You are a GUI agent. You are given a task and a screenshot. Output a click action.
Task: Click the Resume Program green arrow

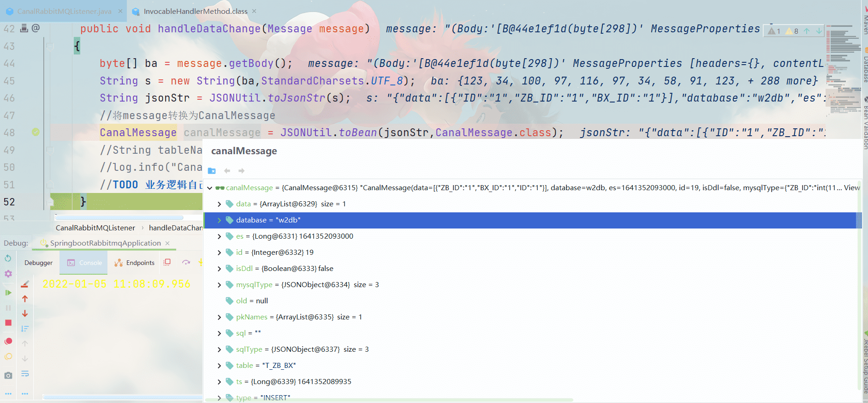[x=8, y=292]
